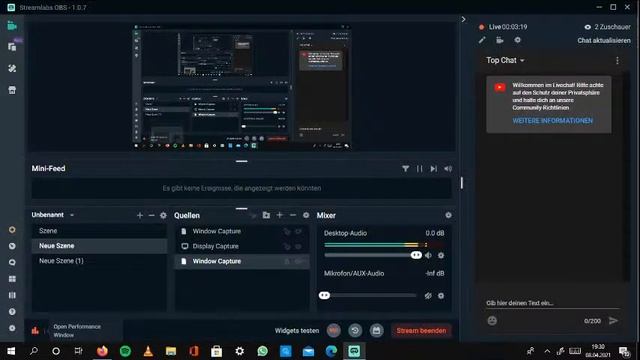Open emoji picker in chat

click(x=492, y=321)
